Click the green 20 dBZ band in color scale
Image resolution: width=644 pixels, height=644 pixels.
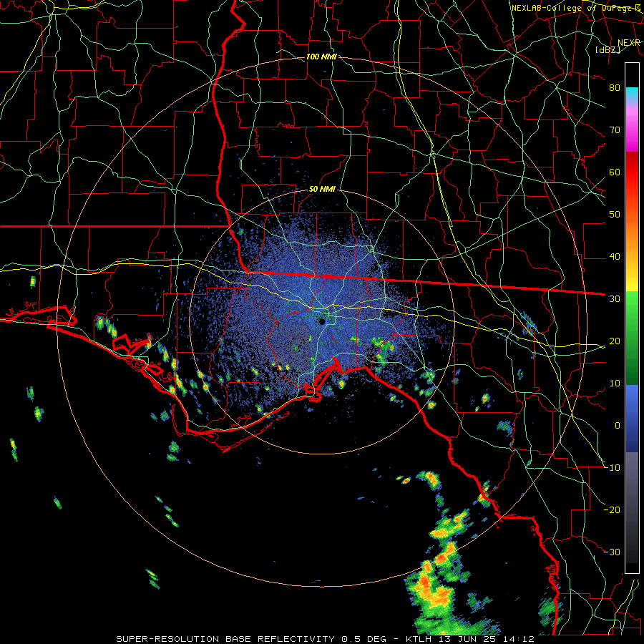(x=632, y=341)
